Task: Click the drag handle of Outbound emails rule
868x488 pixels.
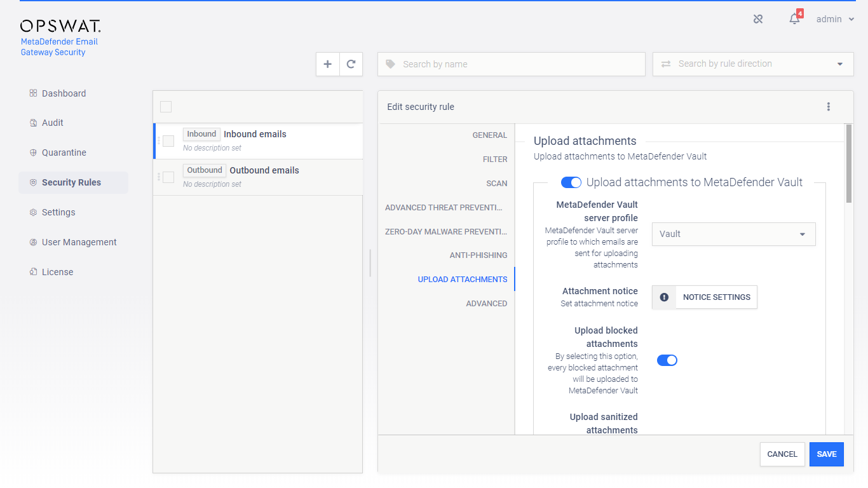Action: pyautogui.click(x=159, y=177)
